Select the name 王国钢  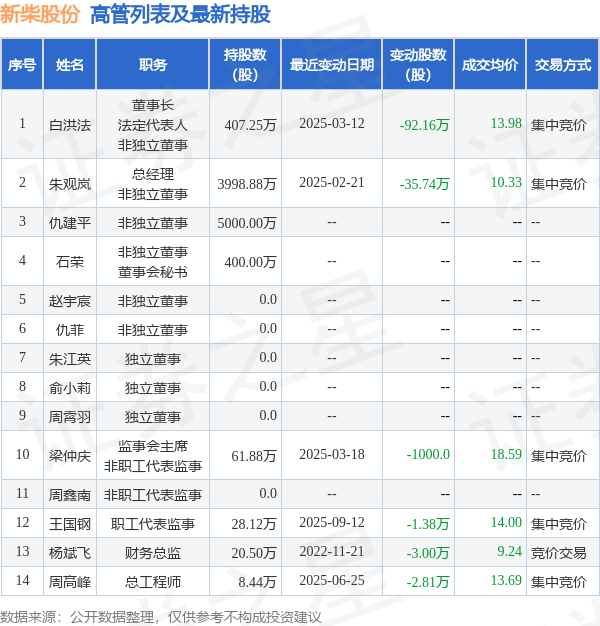[70, 524]
